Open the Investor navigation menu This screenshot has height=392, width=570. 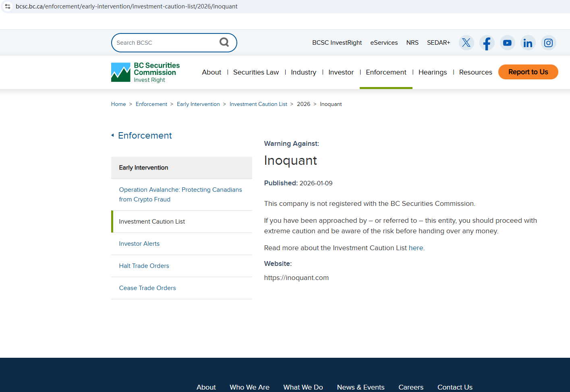point(341,73)
